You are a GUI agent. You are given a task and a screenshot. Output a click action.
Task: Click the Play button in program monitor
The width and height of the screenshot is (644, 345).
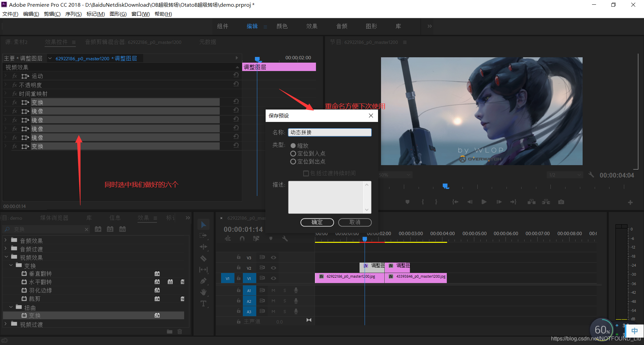[x=484, y=202]
